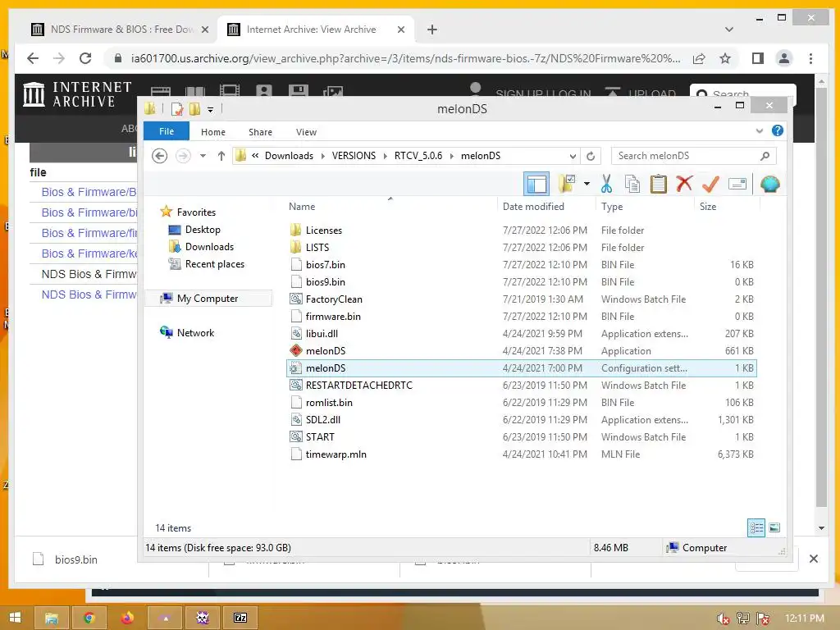Click Downloads in the address breadcrumb
Screen dimensions: 840x630
[x=289, y=156]
